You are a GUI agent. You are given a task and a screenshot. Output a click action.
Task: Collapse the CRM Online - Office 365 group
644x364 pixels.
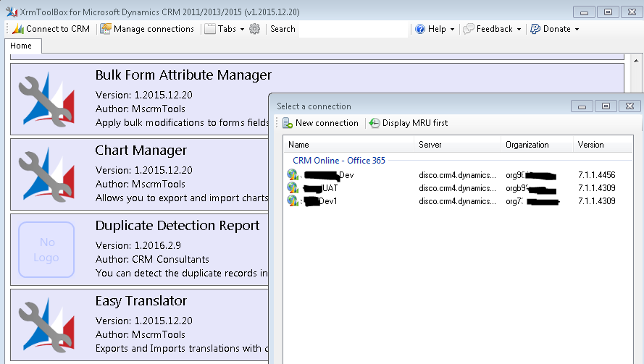(339, 161)
